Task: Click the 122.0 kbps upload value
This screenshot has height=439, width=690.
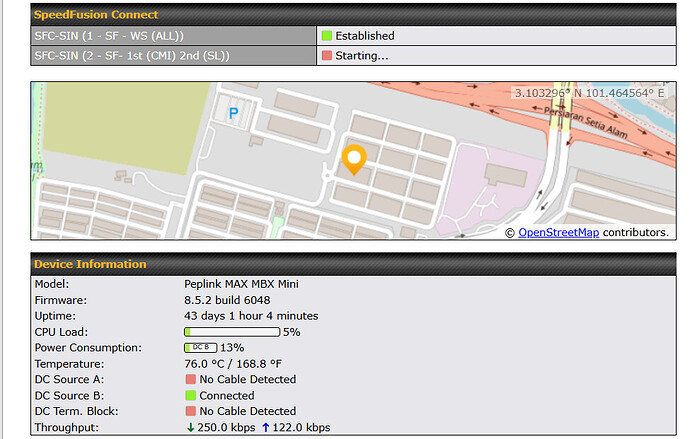Action: 301,427
